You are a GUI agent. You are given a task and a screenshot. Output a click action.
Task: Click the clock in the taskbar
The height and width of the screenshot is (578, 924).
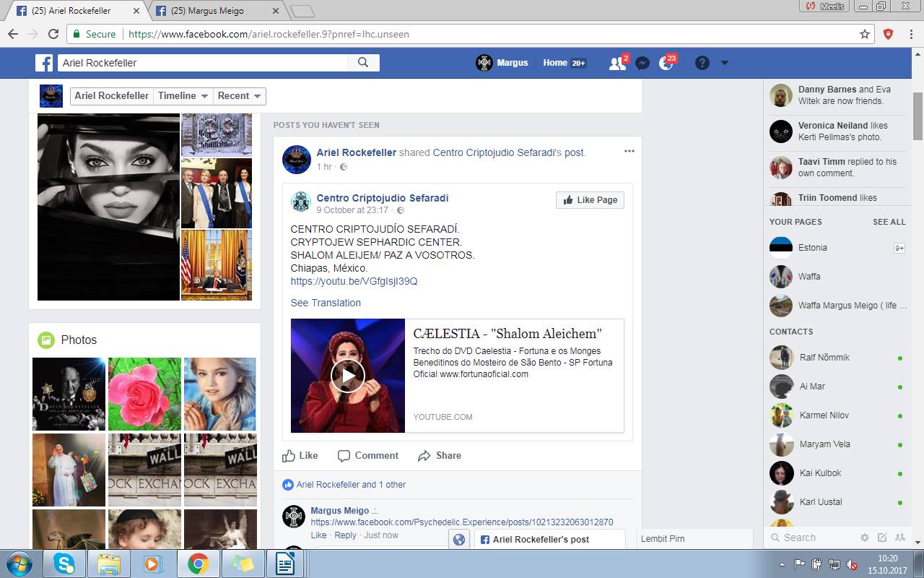click(x=887, y=564)
